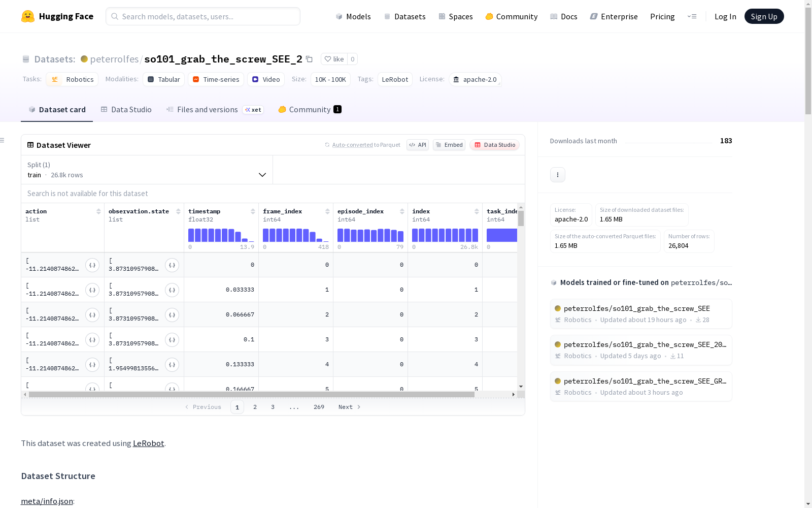
Task: Click the Sign Up button
Action: pos(764,16)
